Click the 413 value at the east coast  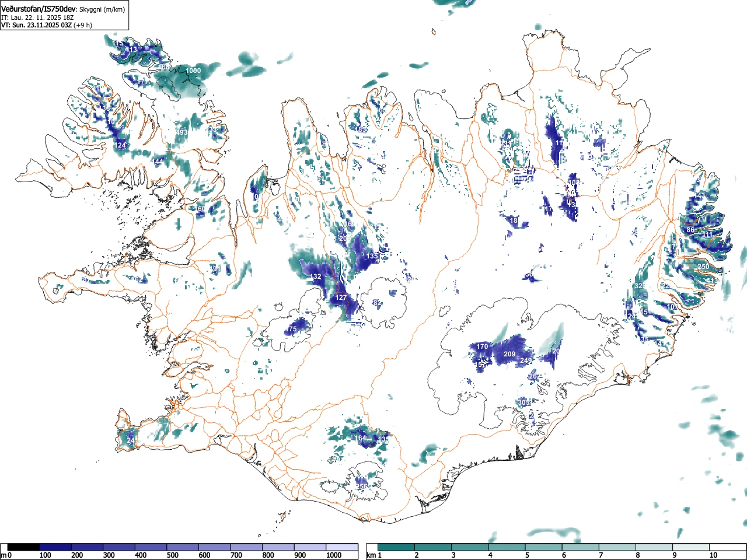click(x=713, y=281)
